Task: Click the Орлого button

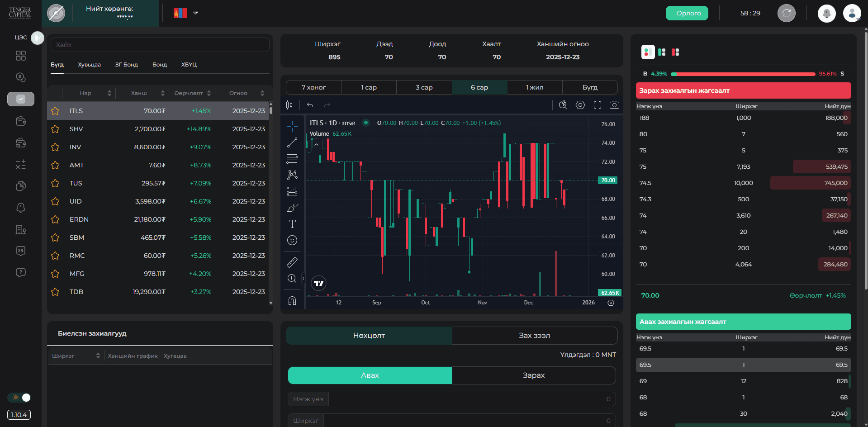Action: click(687, 13)
